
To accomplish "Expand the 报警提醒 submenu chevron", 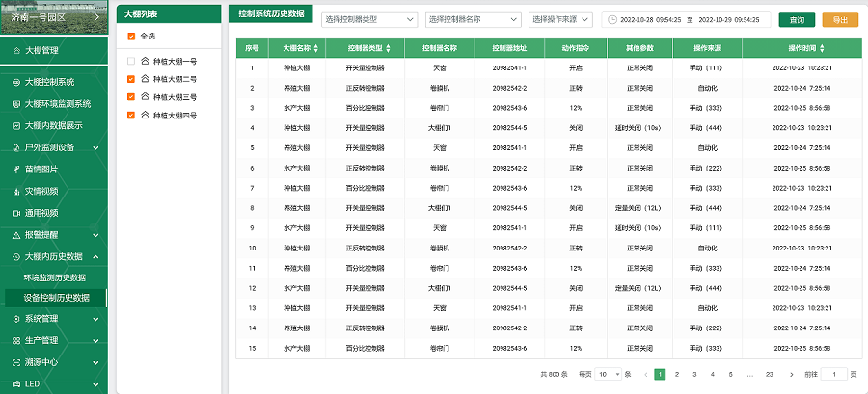I will [95, 235].
